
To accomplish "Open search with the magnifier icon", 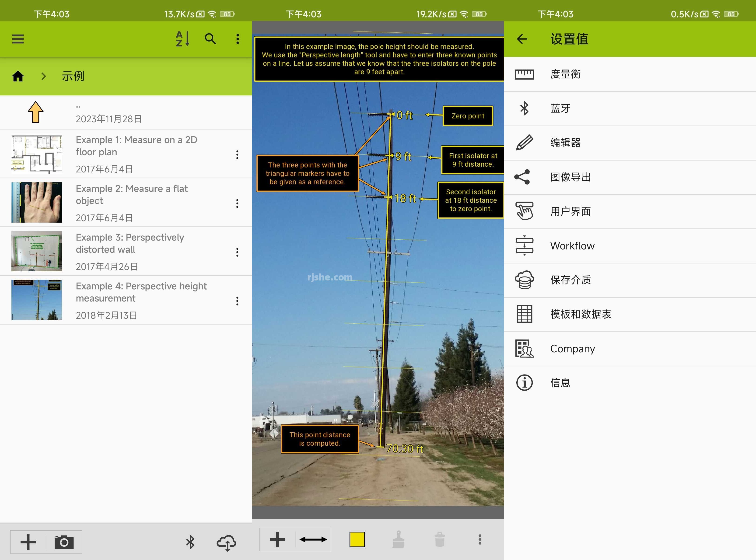I will 210,39.
